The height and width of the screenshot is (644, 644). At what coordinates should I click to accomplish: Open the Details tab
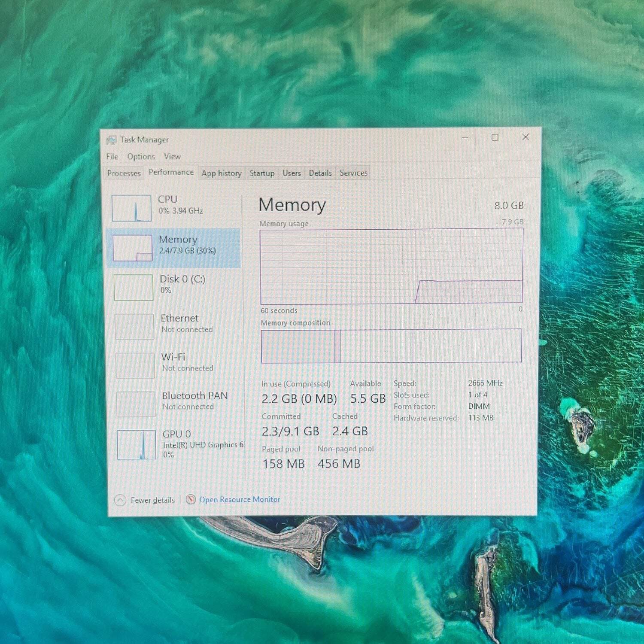pyautogui.click(x=320, y=173)
